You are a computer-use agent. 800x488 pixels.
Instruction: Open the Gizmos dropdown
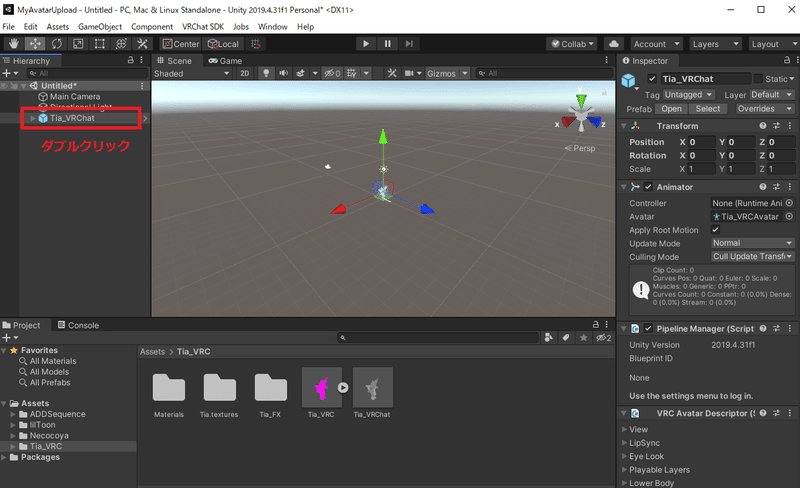(x=447, y=74)
